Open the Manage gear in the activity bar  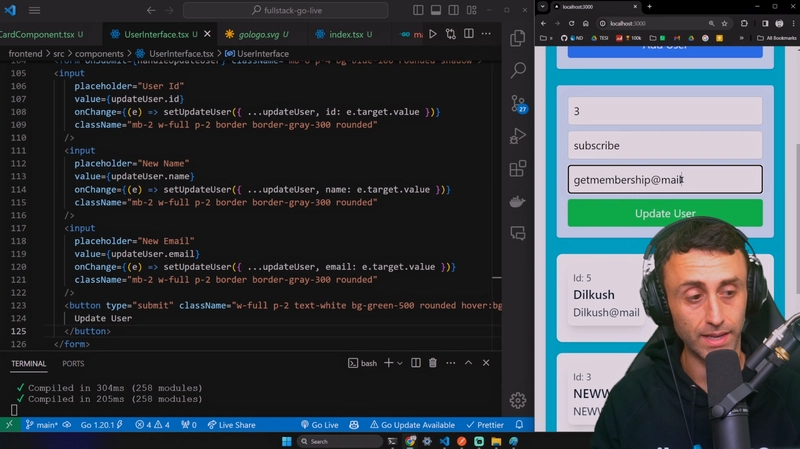point(517,401)
